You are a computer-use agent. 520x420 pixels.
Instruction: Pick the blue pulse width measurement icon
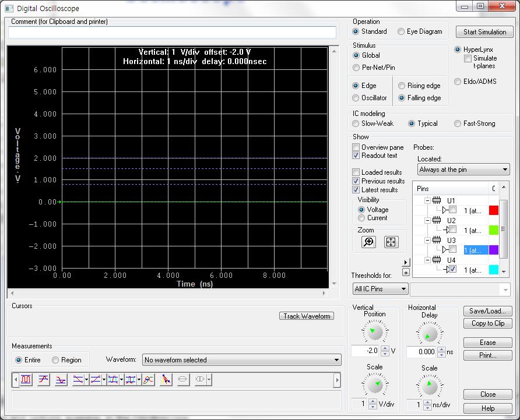coord(131,380)
